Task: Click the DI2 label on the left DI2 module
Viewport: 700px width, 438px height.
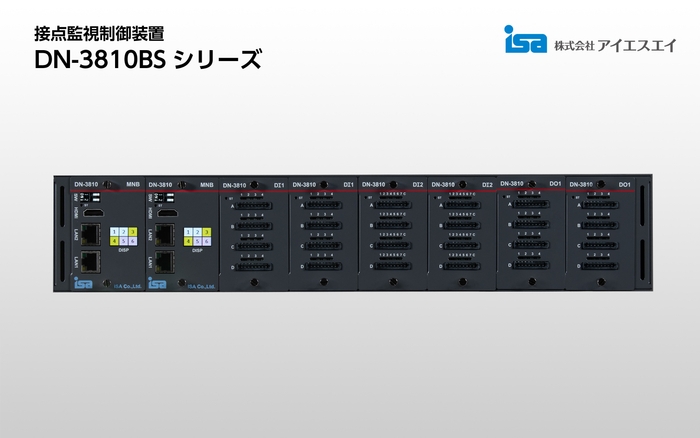Action: (x=418, y=184)
